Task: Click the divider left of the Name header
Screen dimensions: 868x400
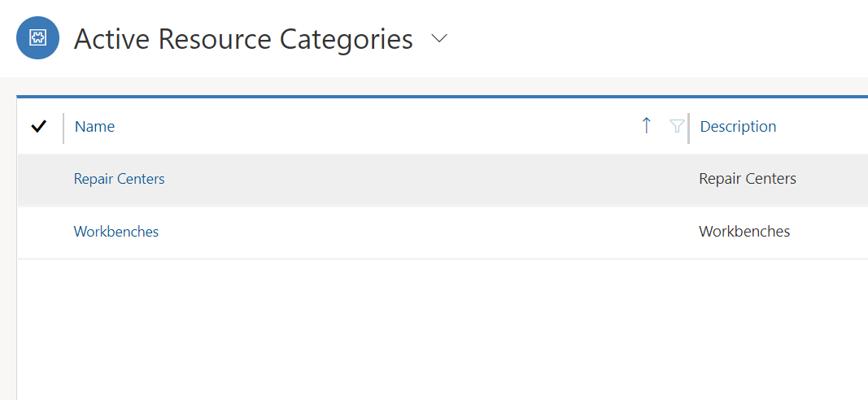Action: coord(63,128)
